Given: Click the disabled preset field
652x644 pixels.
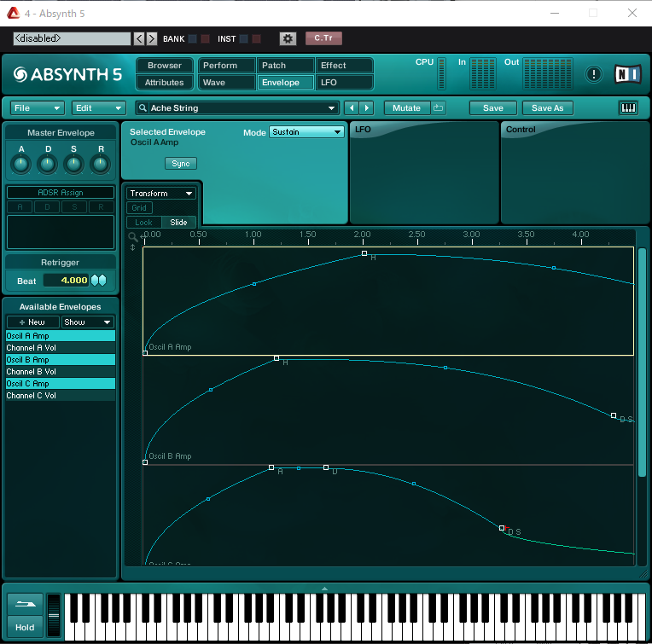Looking at the screenshot, I should pyautogui.click(x=72, y=38).
